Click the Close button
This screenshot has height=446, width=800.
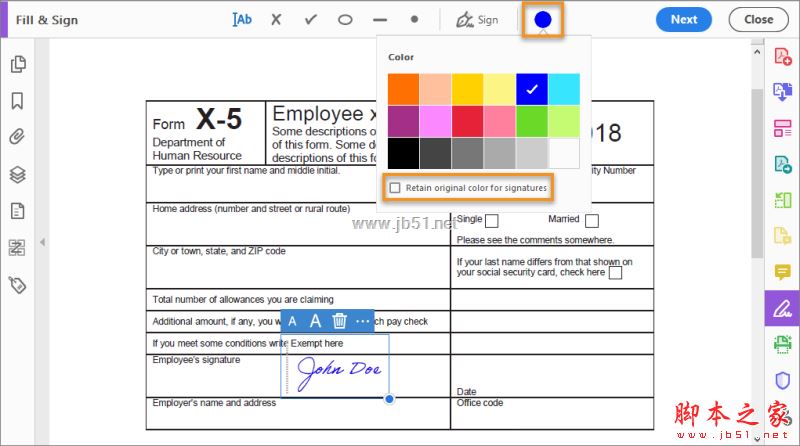759,19
